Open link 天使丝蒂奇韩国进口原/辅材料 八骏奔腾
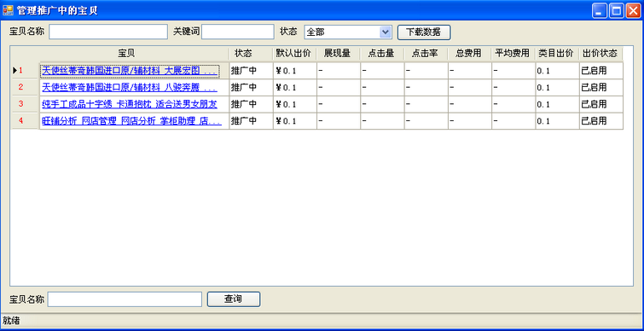The image size is (644, 331). coord(129,88)
